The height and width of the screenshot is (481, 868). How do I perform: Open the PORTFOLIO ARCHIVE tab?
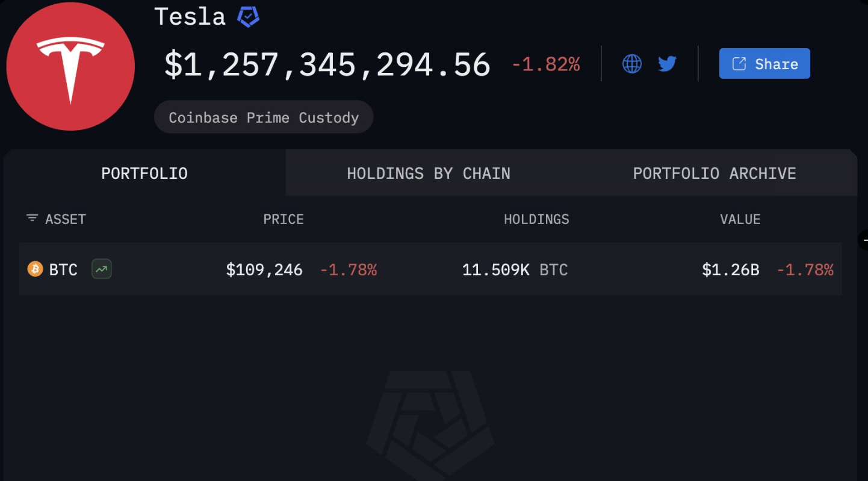[x=715, y=173]
